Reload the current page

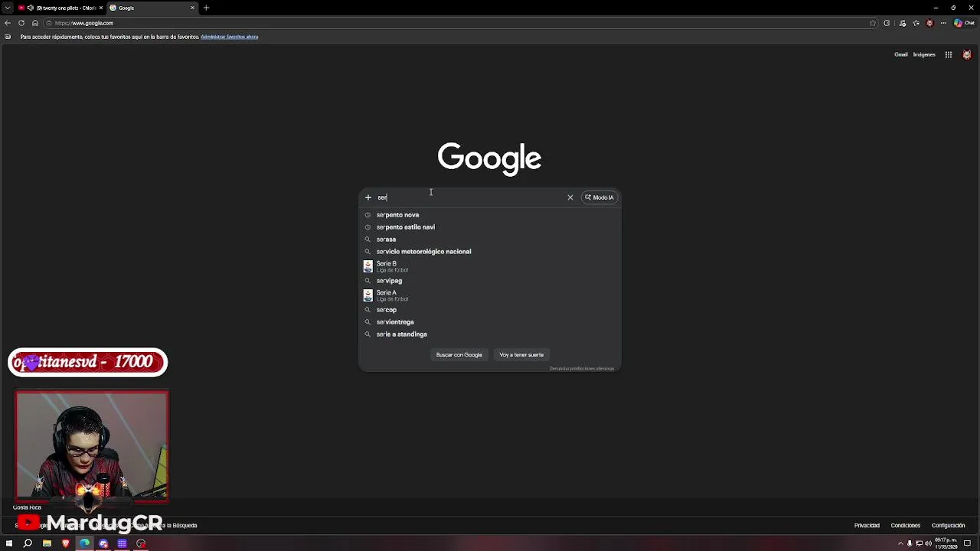point(21,23)
